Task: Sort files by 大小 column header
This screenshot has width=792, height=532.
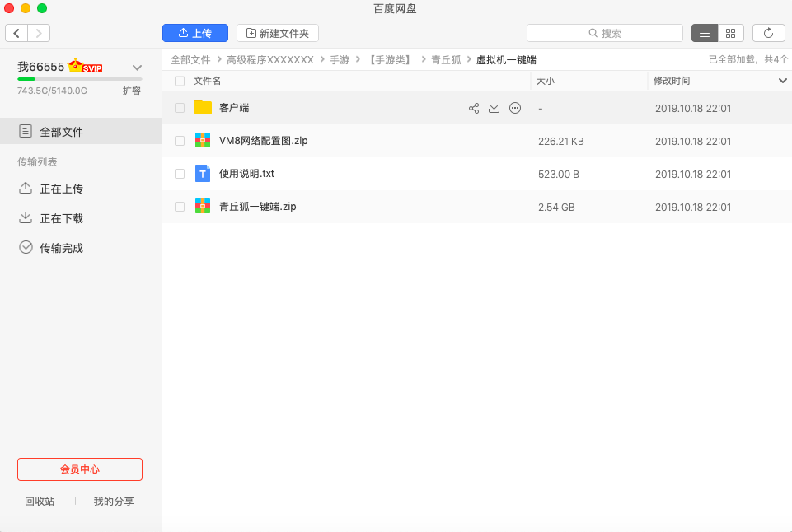Action: [x=546, y=81]
